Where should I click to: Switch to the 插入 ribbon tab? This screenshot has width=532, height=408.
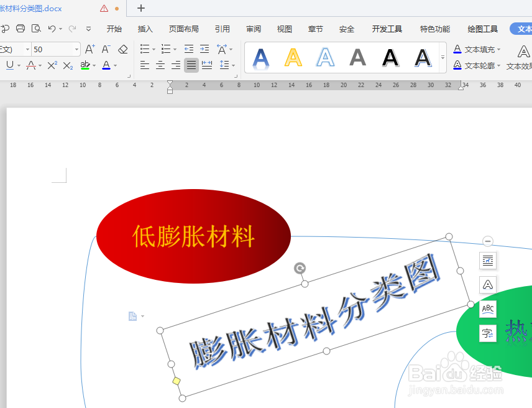(x=145, y=28)
